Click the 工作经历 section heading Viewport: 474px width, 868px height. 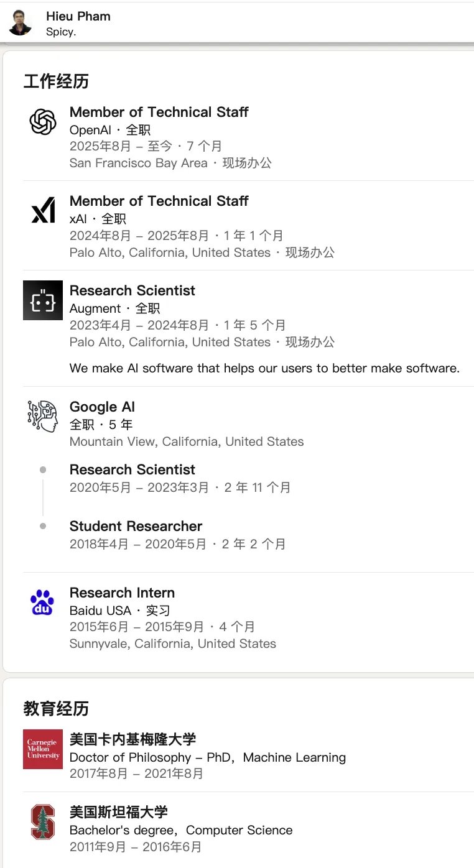(56, 81)
